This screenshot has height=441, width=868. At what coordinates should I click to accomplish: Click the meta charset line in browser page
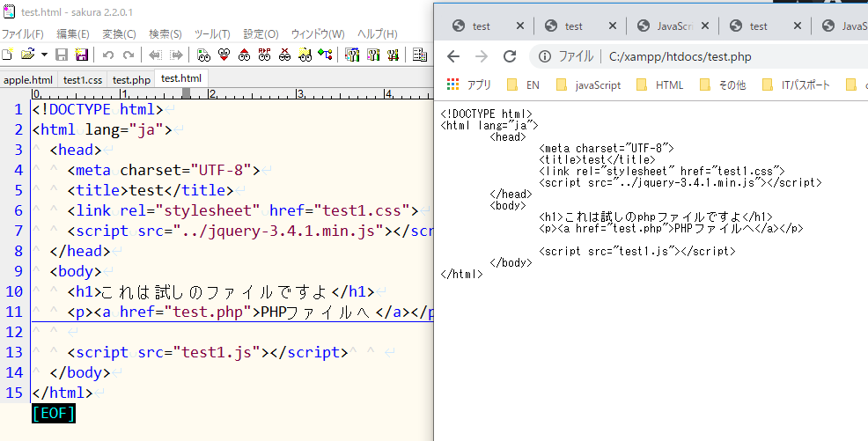coord(607,148)
